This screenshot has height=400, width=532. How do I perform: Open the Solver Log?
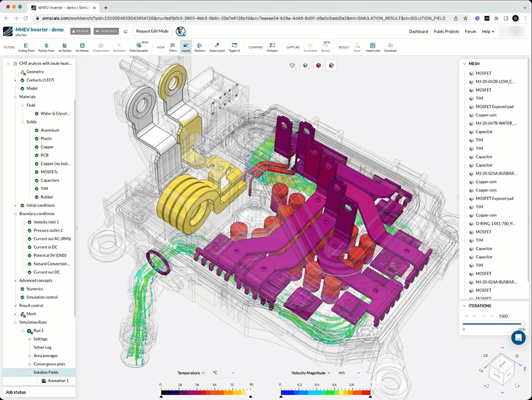click(x=43, y=347)
